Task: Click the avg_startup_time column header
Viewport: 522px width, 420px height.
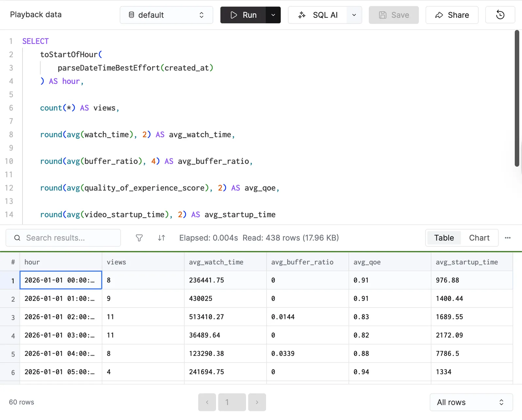Action: 472,262
